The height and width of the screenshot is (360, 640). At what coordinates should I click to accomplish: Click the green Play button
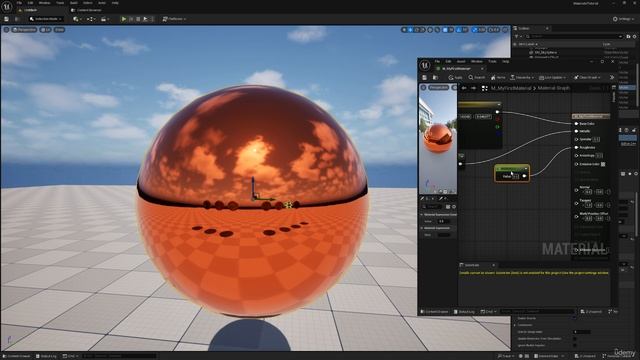click(123, 19)
